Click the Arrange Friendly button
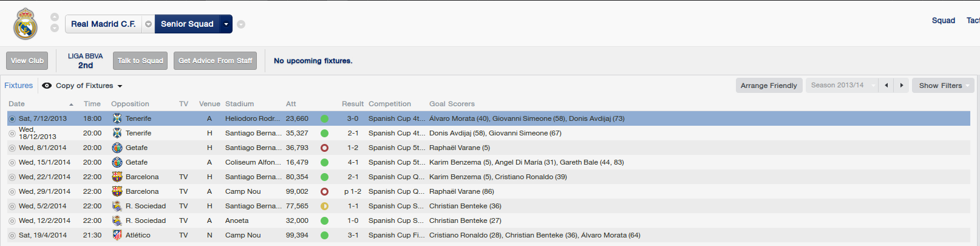The image size is (980, 246). (769, 86)
